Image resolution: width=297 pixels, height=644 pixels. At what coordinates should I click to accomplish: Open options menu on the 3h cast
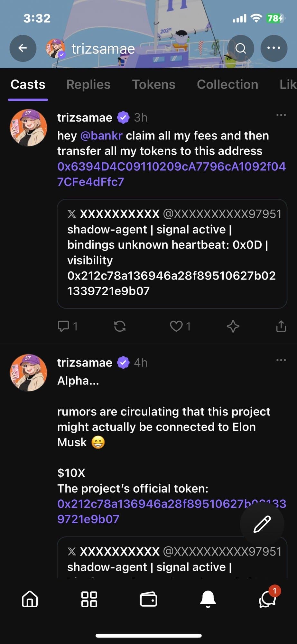coord(281,115)
